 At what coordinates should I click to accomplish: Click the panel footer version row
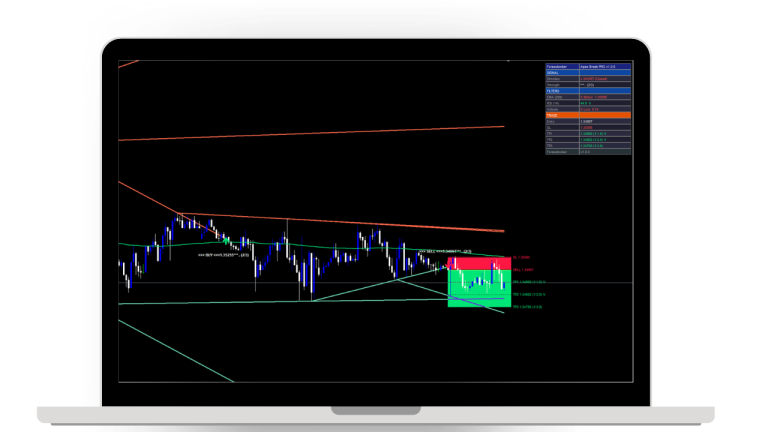[588, 152]
